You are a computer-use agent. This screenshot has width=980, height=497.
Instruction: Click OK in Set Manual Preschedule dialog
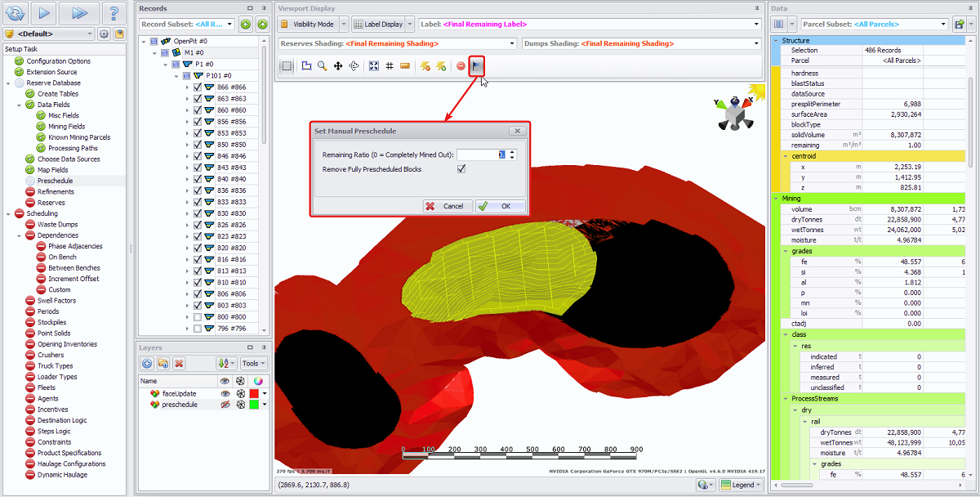click(501, 206)
